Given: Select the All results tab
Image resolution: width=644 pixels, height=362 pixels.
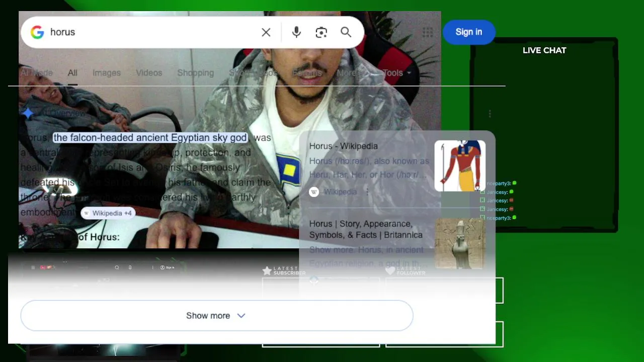Looking at the screenshot, I should pyautogui.click(x=72, y=73).
